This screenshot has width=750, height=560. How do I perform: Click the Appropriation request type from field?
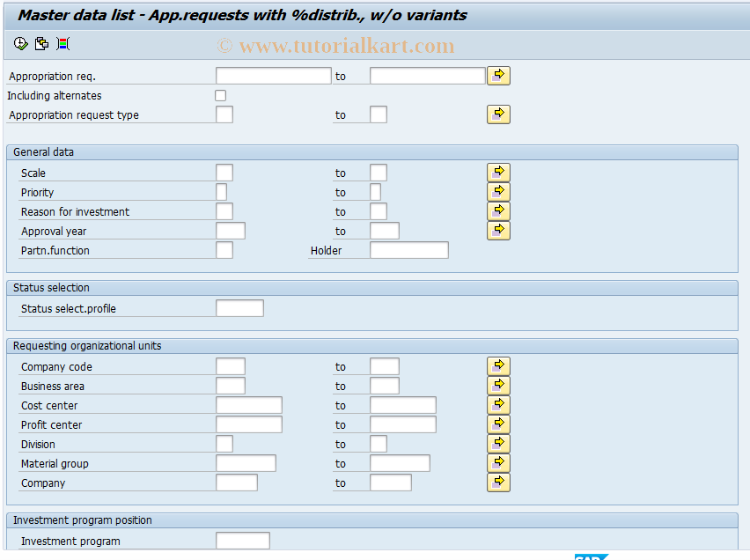(x=224, y=114)
